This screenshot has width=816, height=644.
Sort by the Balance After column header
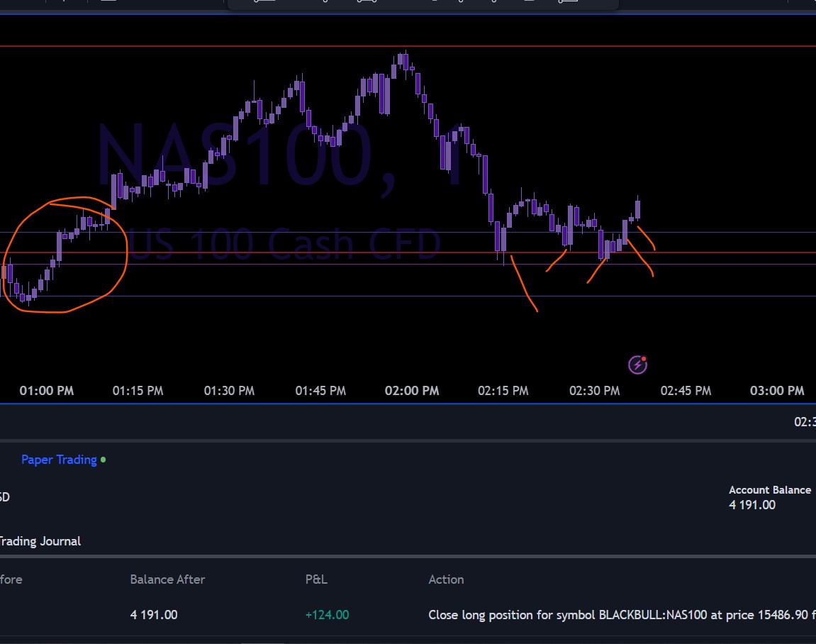coord(167,579)
